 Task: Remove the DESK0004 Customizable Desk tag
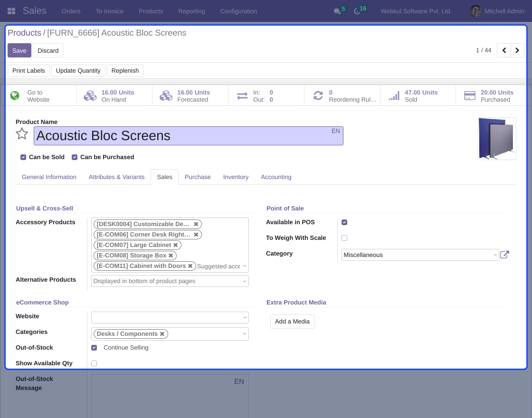click(x=196, y=224)
